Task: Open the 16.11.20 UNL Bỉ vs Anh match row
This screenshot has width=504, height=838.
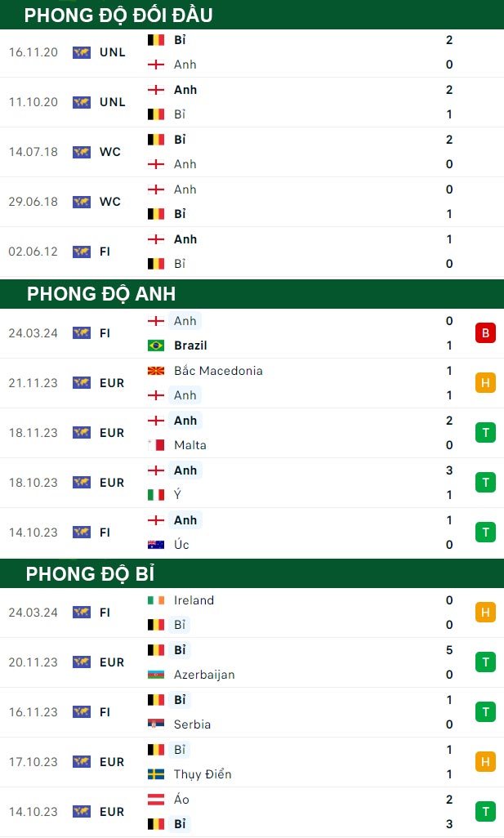Action: click(252, 52)
